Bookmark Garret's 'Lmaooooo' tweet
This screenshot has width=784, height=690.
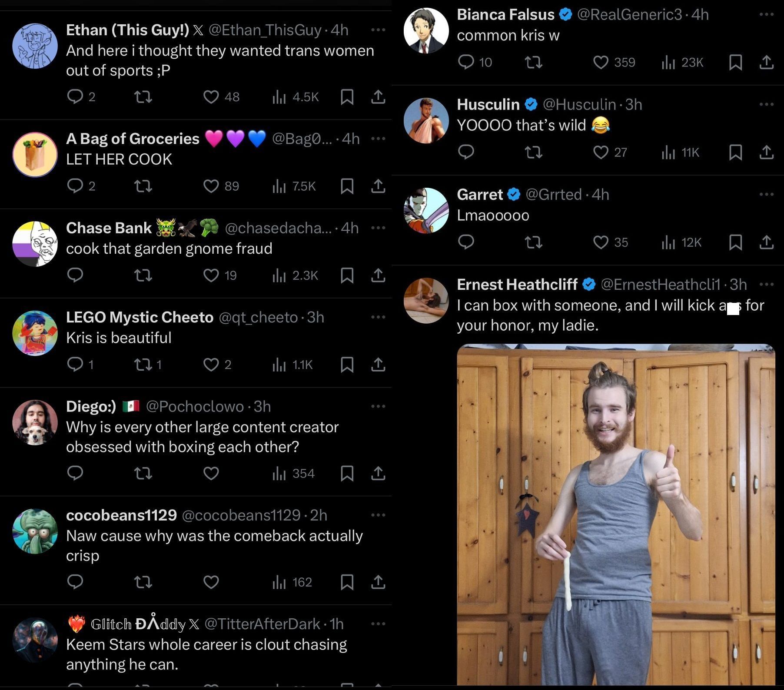tap(735, 242)
